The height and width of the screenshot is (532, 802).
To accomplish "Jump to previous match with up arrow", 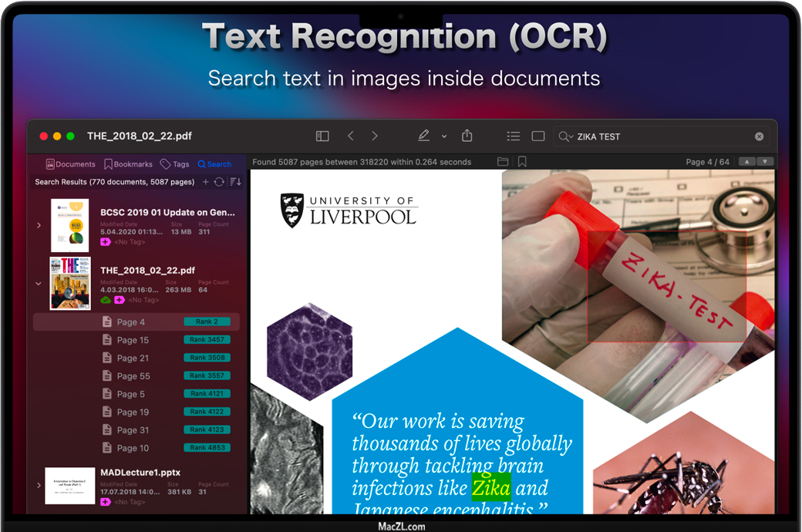I will click(746, 162).
